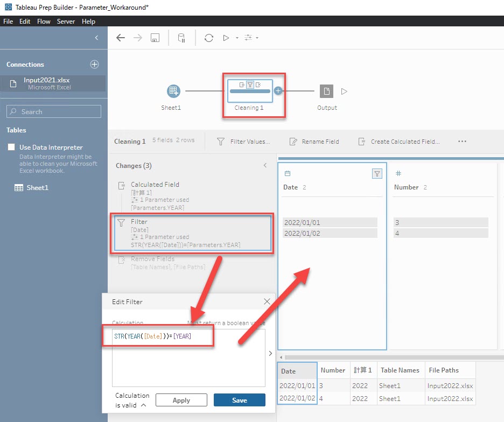
Task: Open the File menu
Action: tap(8, 21)
